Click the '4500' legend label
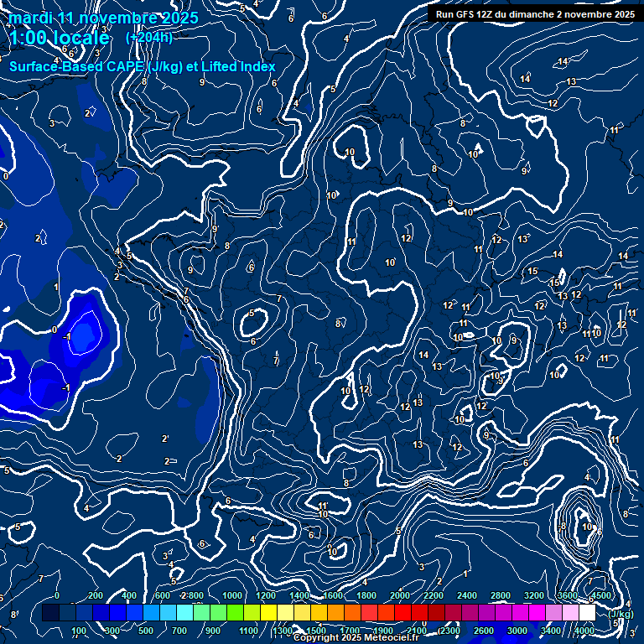This screenshot has width=644, height=644. pos(601,595)
